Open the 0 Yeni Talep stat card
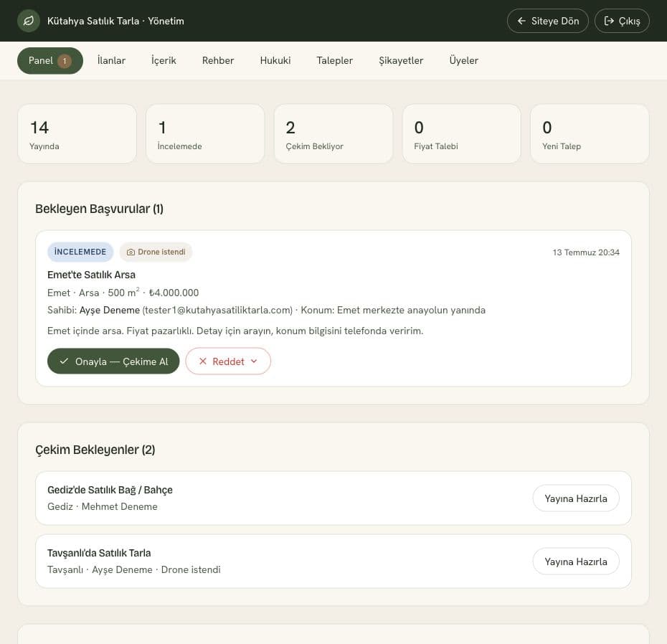The width and height of the screenshot is (667, 644). pos(590,134)
